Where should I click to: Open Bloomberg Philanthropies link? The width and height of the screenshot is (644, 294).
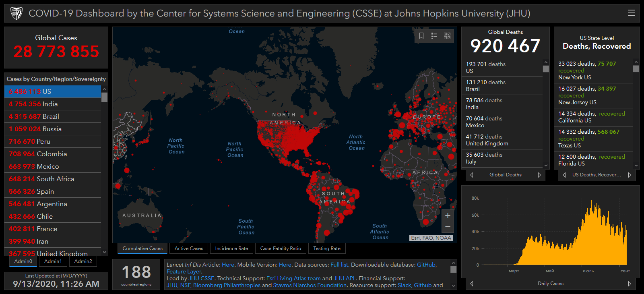coord(227,285)
